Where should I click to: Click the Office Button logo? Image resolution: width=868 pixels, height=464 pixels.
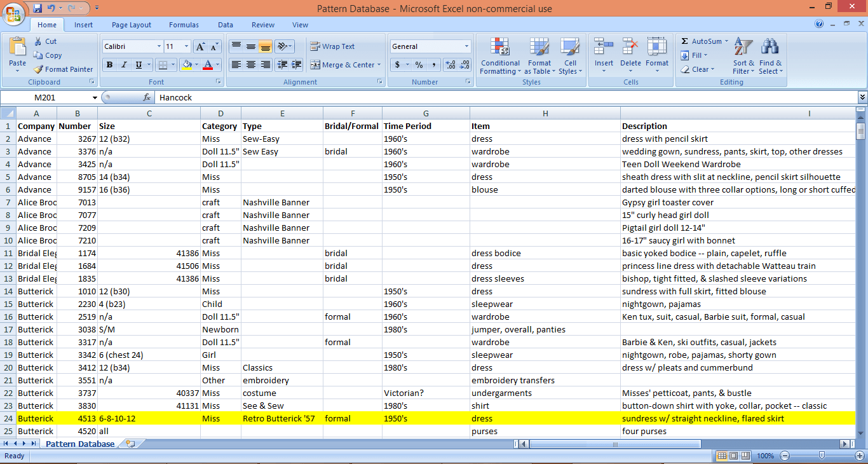tap(14, 14)
